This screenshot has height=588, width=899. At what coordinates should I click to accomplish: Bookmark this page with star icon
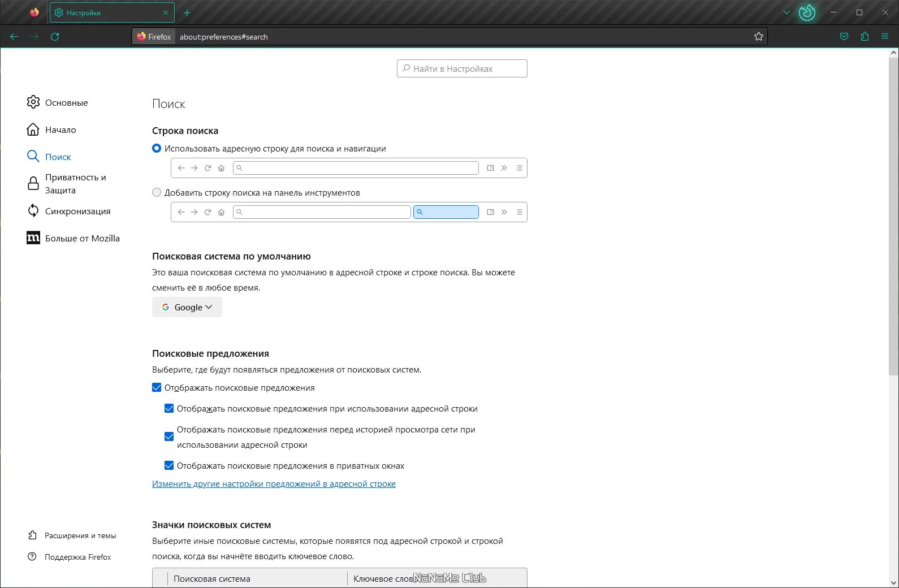(759, 37)
